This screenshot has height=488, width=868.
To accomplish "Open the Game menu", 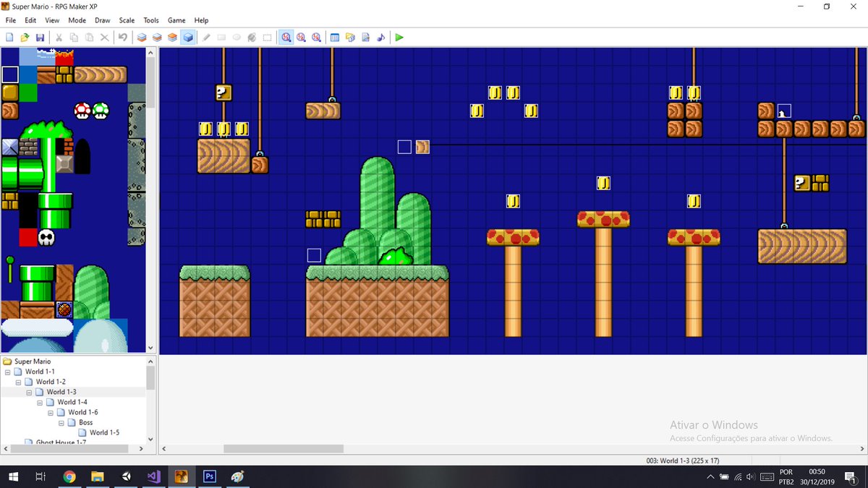I will (x=176, y=20).
